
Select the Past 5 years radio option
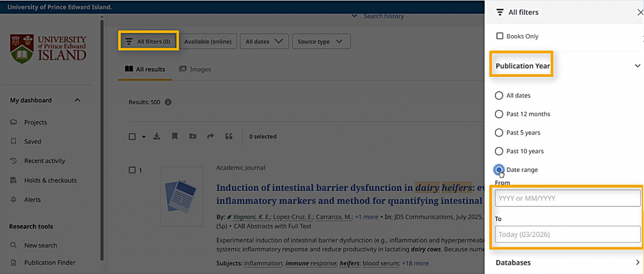coord(499,133)
